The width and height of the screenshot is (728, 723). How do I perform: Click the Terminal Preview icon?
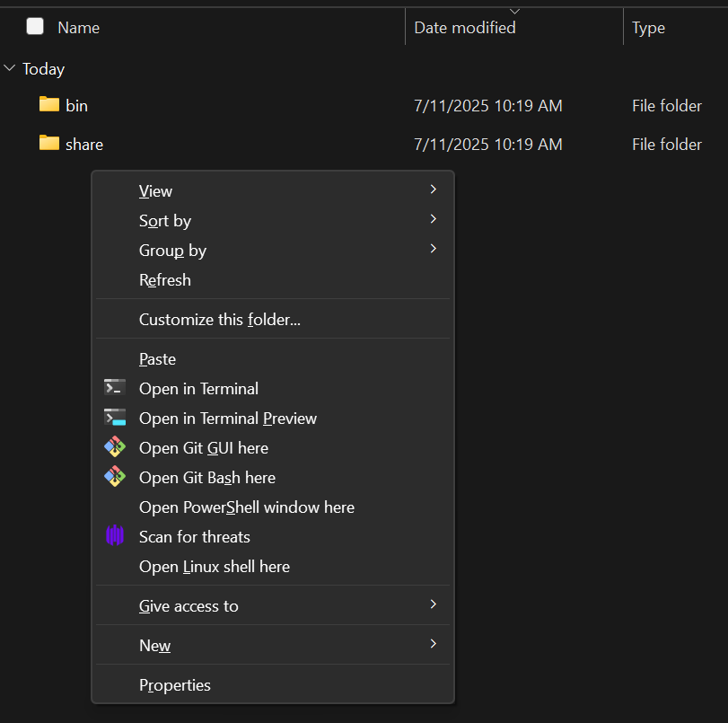[x=115, y=418]
